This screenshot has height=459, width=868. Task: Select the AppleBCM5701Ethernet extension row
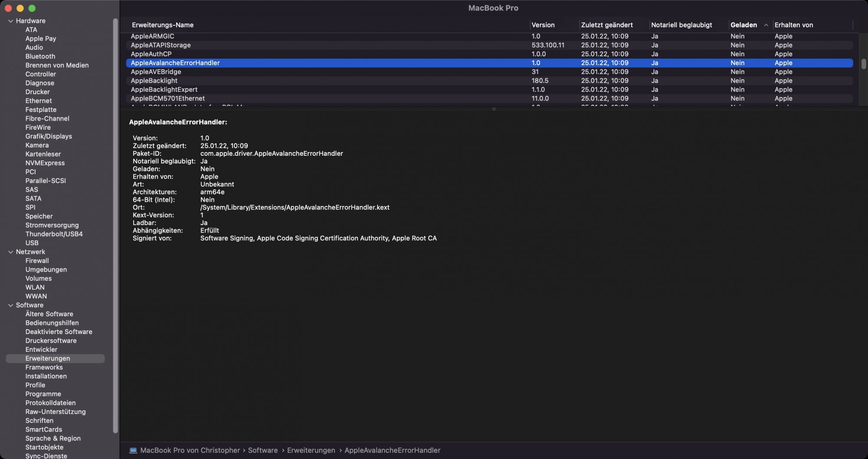pyautogui.click(x=489, y=98)
